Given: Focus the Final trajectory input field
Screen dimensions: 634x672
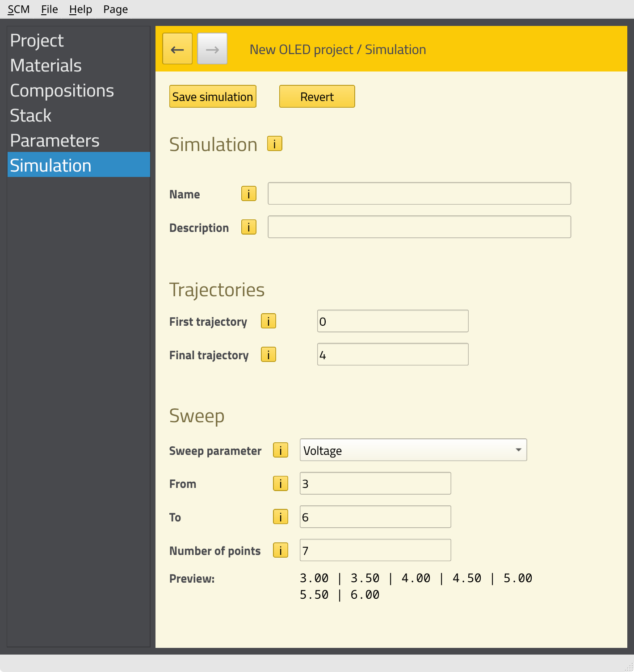Looking at the screenshot, I should point(392,355).
